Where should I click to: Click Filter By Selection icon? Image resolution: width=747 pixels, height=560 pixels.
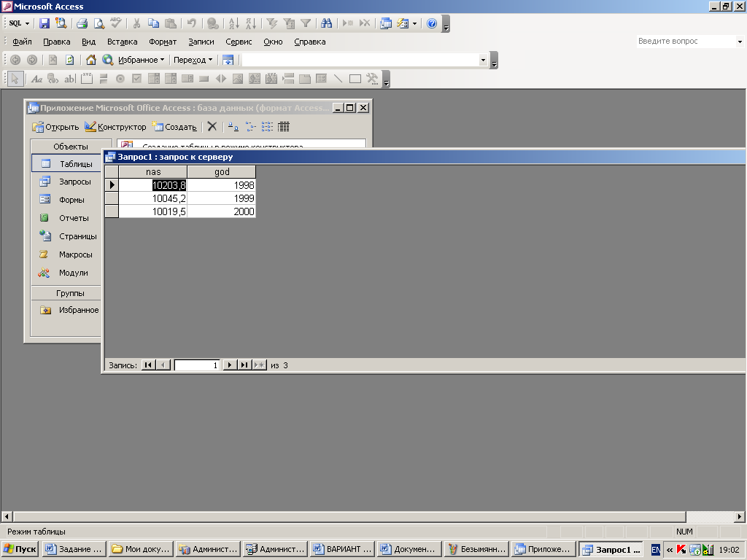272,23
